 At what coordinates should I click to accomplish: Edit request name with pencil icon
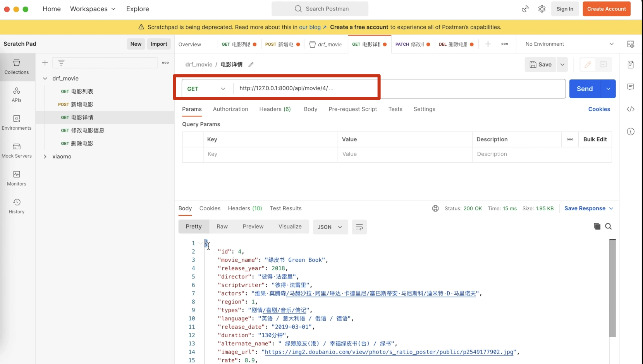point(251,65)
